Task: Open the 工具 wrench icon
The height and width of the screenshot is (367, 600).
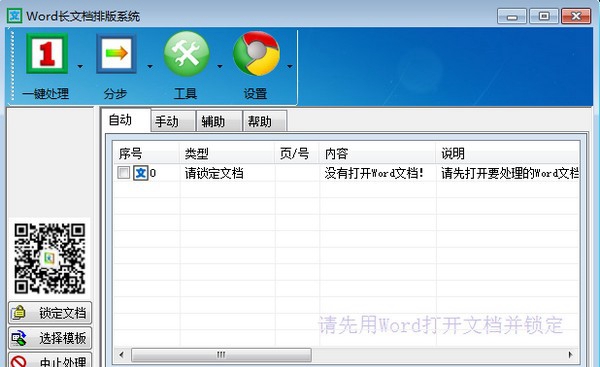Action: click(x=186, y=54)
